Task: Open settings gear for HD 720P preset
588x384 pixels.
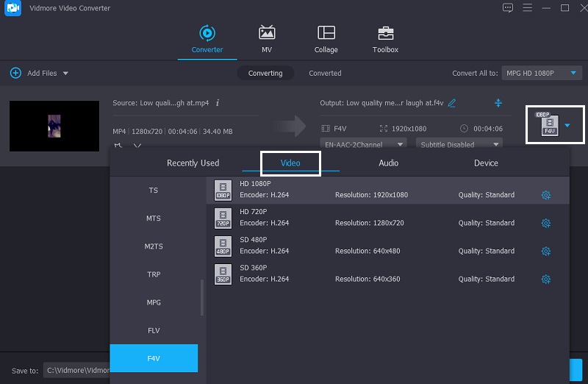Action: [545, 223]
